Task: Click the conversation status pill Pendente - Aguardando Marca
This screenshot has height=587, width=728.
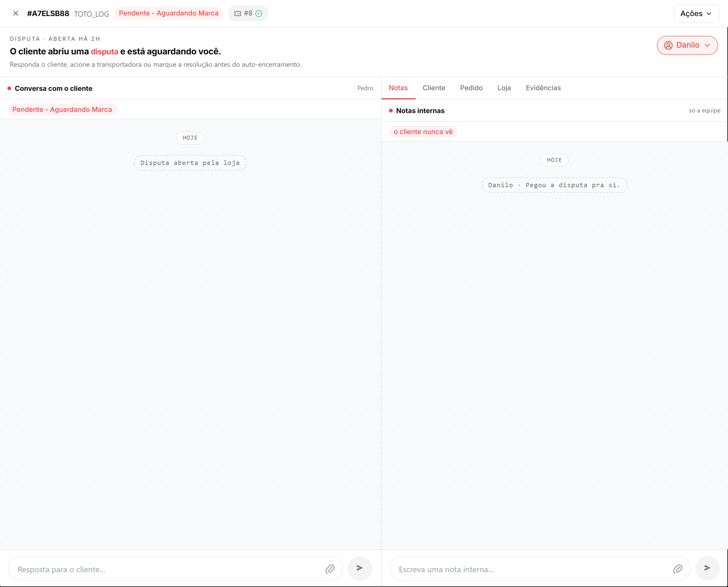Action: [62, 110]
